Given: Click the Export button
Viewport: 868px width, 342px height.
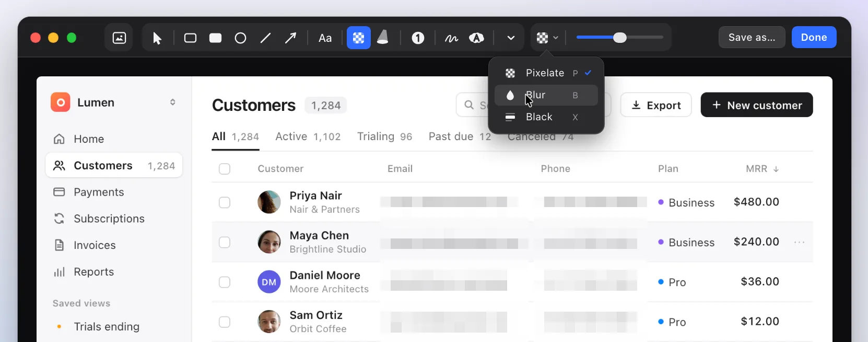Looking at the screenshot, I should click(x=656, y=105).
